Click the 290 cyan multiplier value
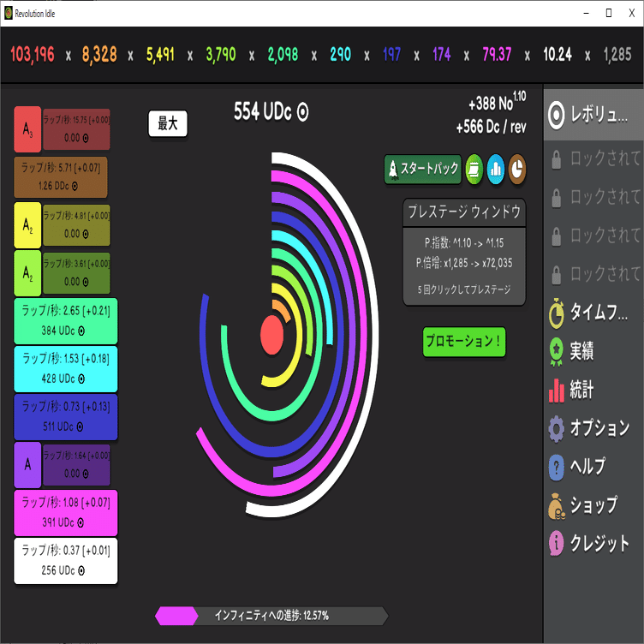 point(341,54)
